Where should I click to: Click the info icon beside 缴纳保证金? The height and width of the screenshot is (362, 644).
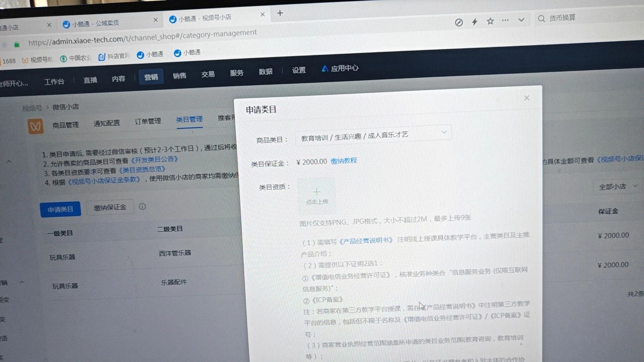[x=142, y=206]
